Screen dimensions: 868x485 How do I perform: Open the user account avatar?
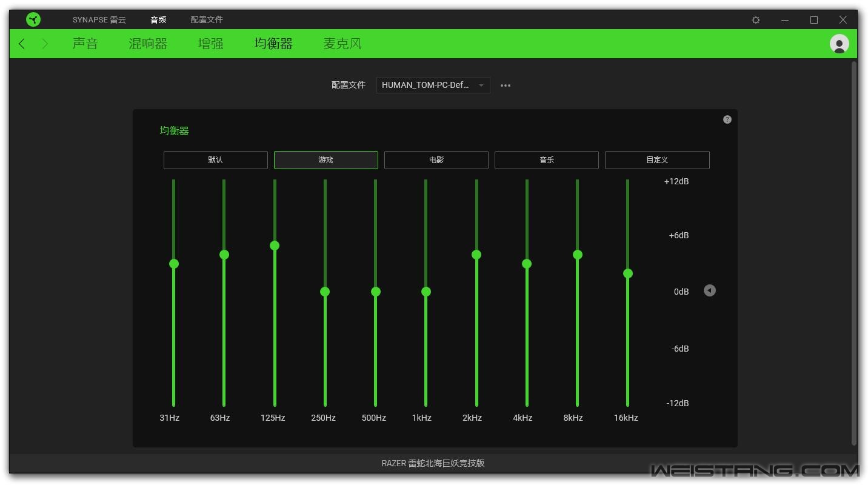839,44
